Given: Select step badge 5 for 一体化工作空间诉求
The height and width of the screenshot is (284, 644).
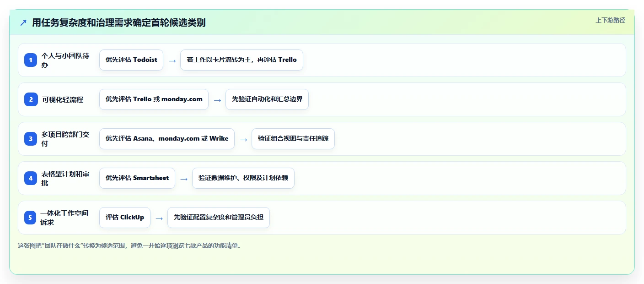Looking at the screenshot, I should pyautogui.click(x=31, y=218).
